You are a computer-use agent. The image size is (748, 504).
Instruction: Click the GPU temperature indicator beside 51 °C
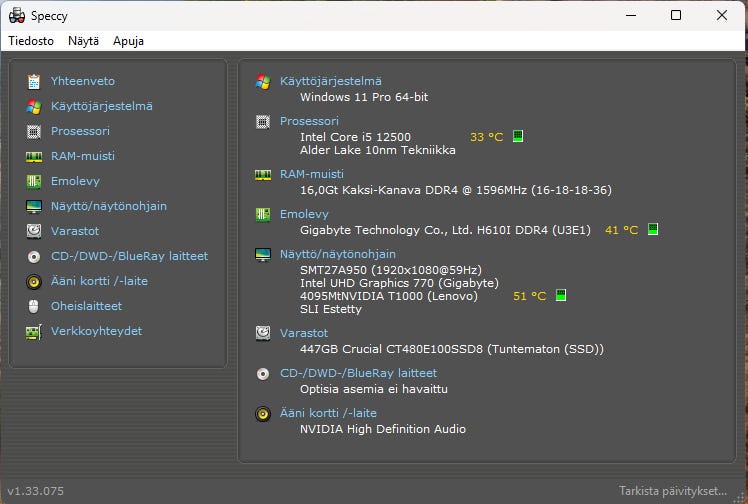click(x=561, y=295)
